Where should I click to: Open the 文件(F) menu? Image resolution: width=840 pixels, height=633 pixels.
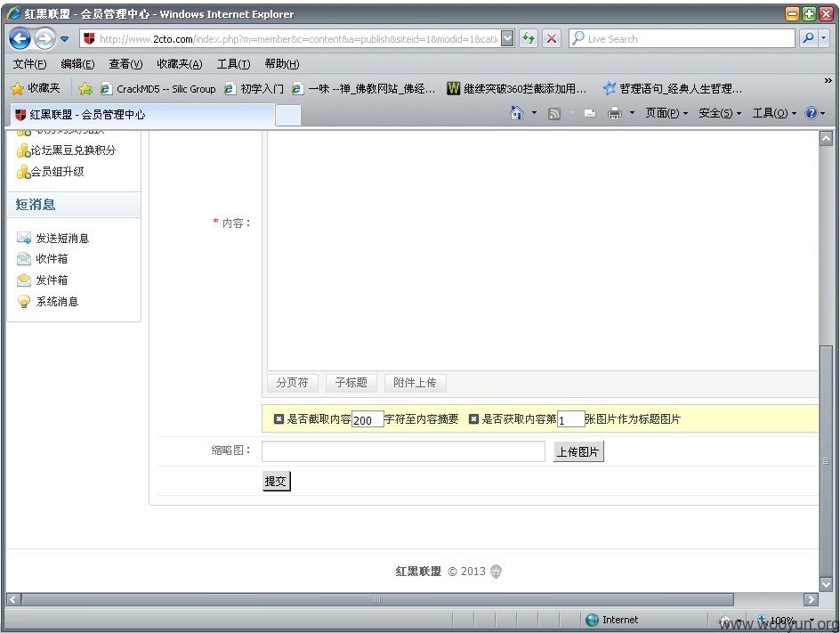pos(29,64)
